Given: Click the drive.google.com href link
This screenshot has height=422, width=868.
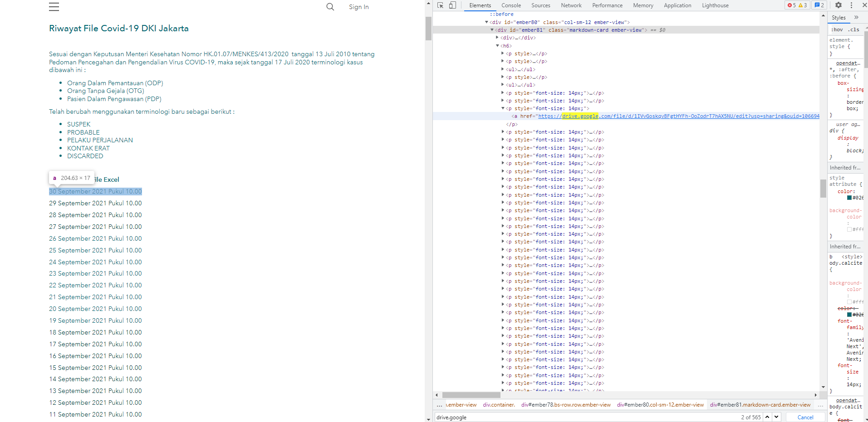Looking at the screenshot, I should click(x=678, y=116).
